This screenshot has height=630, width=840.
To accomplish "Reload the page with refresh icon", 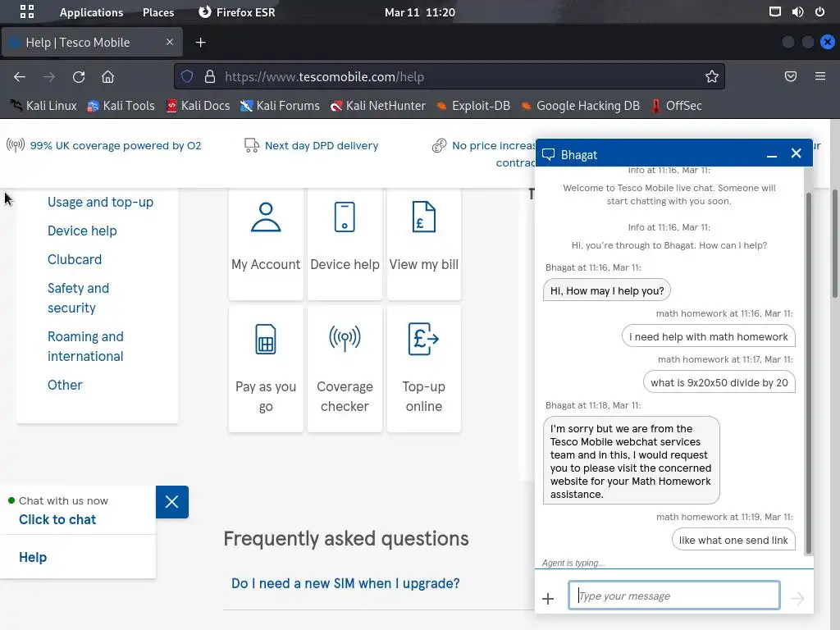I will pyautogui.click(x=79, y=76).
